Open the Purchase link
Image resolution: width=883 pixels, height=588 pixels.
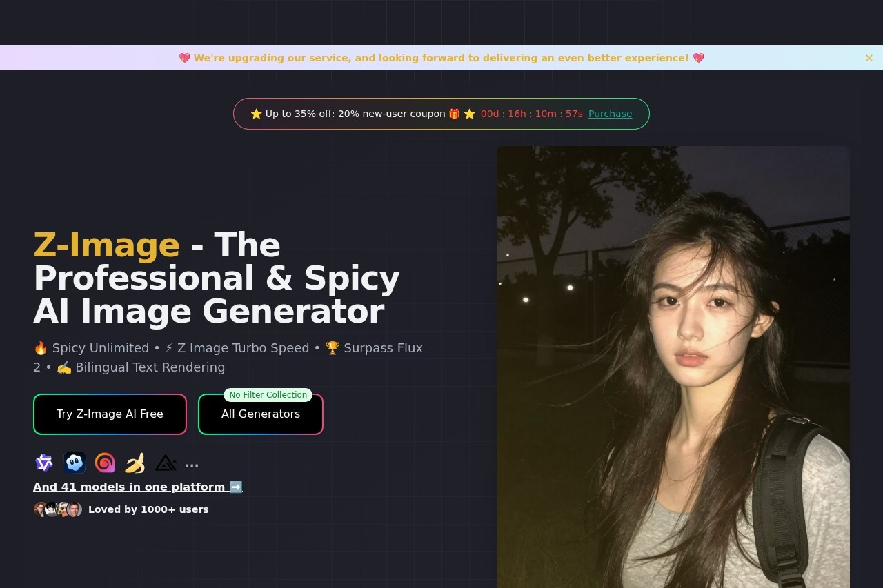(x=610, y=114)
